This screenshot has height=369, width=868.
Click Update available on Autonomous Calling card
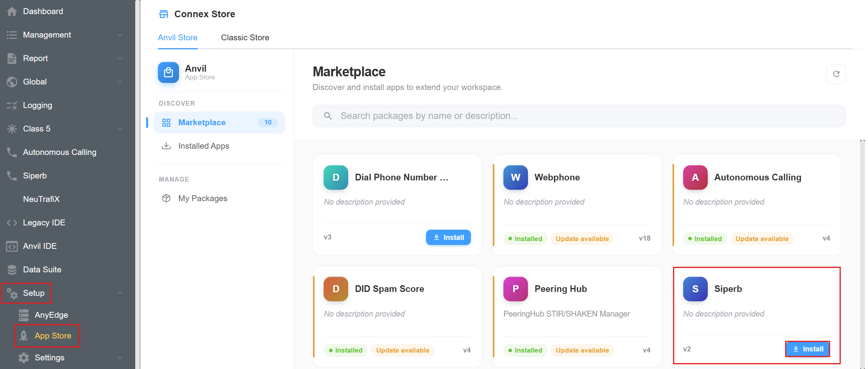click(762, 239)
